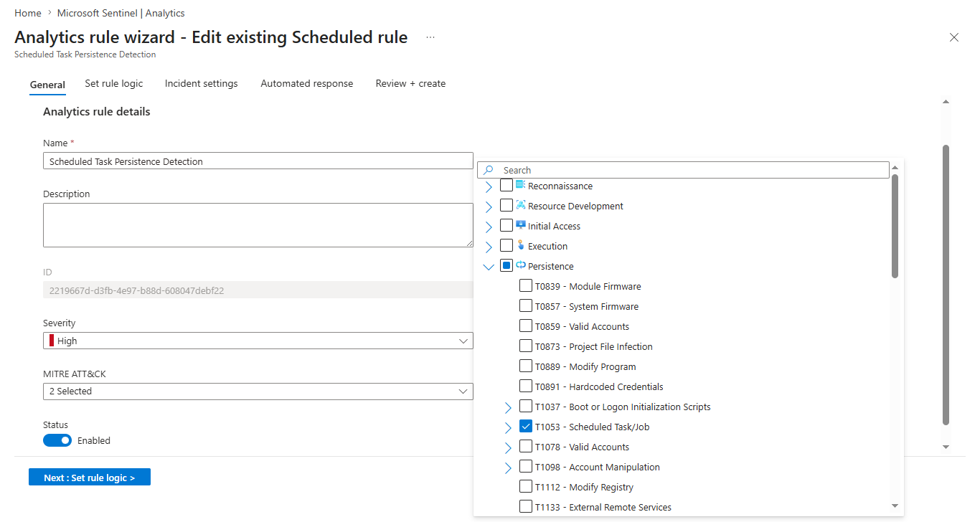Check T0839 Module Firmware checkbox
The height and width of the screenshot is (522, 980).
(x=526, y=286)
